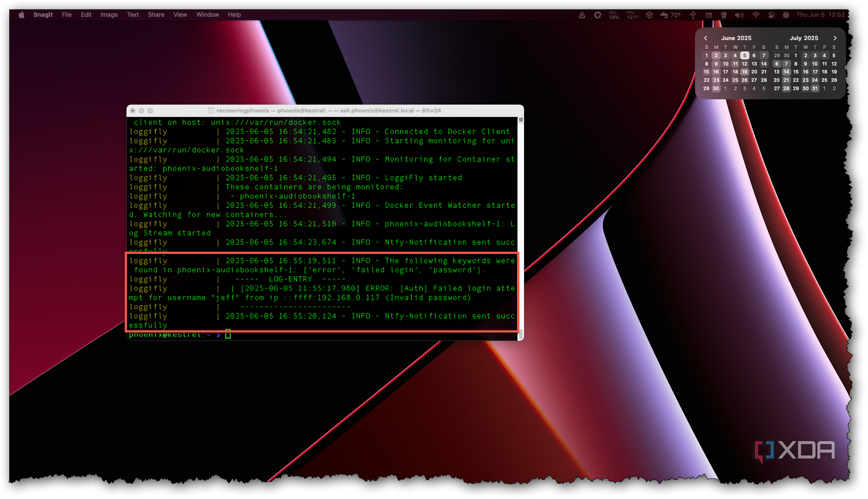Click the volume icon in the menu bar
The image size is (868, 499).
coord(739,15)
